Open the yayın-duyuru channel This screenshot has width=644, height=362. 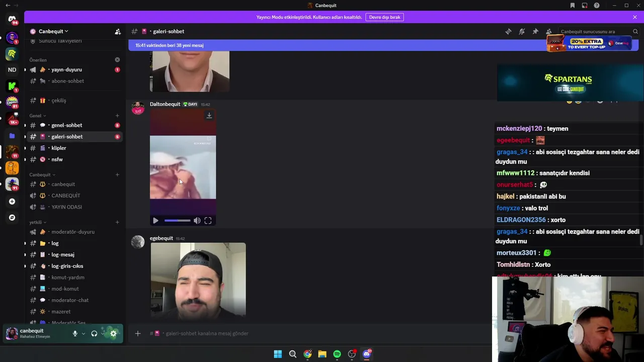coord(74,70)
